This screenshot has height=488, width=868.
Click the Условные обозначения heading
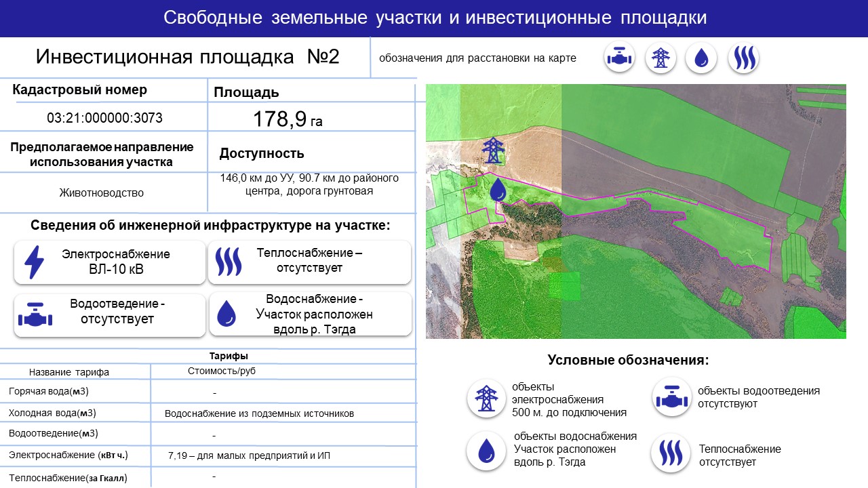[x=628, y=360]
